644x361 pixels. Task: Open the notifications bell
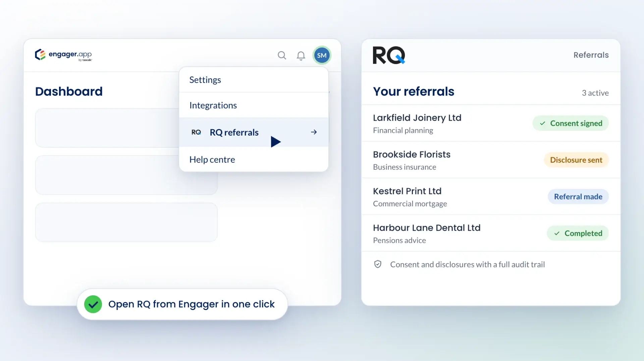click(301, 56)
